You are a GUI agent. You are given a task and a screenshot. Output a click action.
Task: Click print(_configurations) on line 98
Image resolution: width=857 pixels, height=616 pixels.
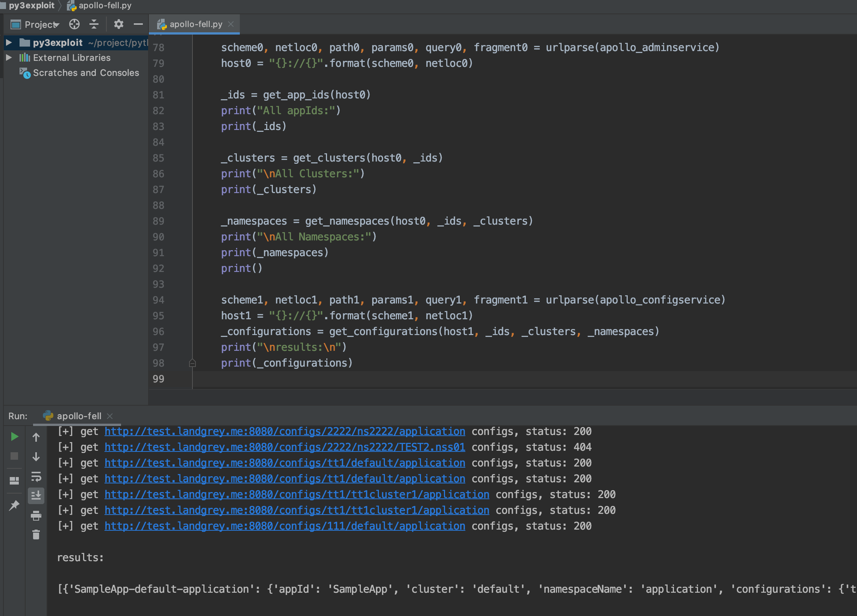[x=286, y=363]
